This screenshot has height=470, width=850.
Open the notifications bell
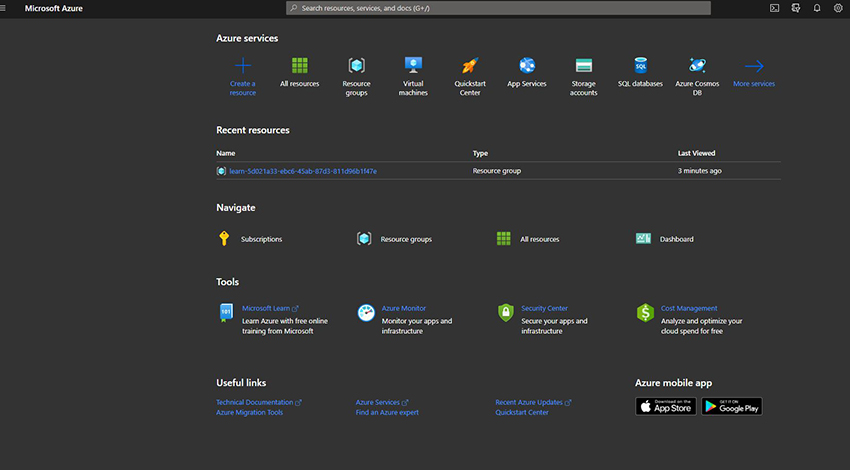click(x=817, y=8)
